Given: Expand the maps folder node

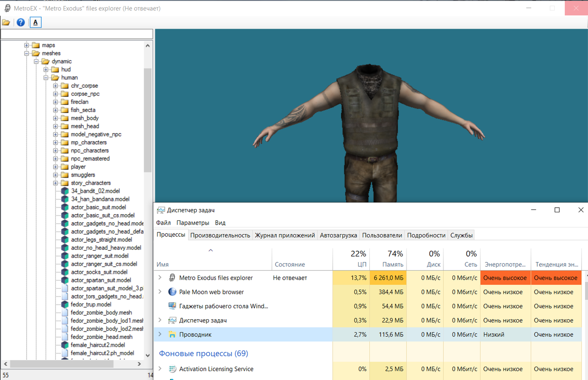Looking at the screenshot, I should coord(27,45).
